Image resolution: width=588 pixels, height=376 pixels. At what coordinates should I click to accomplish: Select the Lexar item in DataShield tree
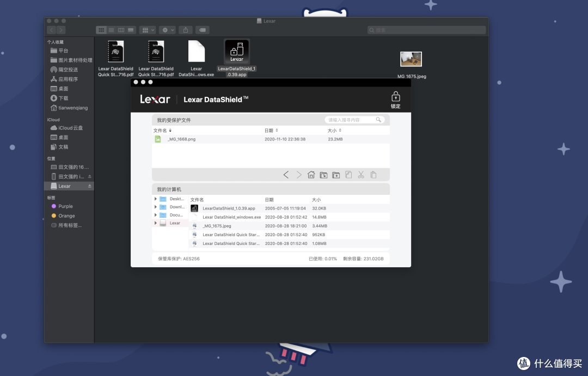pyautogui.click(x=175, y=223)
